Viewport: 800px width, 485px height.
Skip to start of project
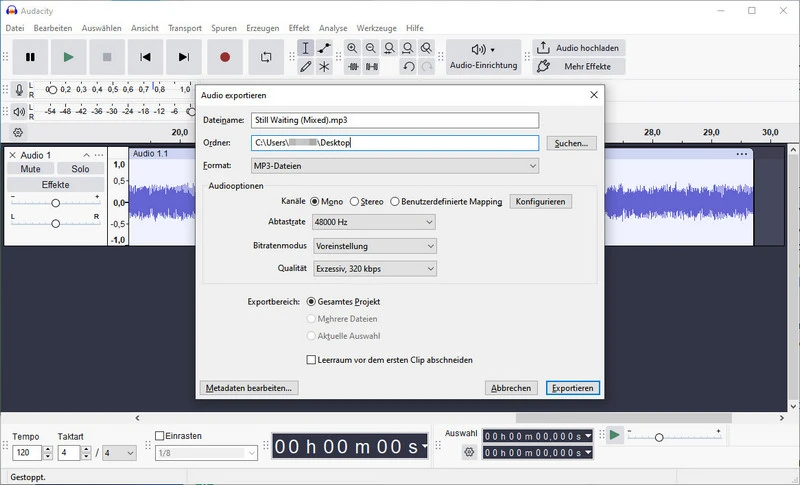tap(145, 57)
